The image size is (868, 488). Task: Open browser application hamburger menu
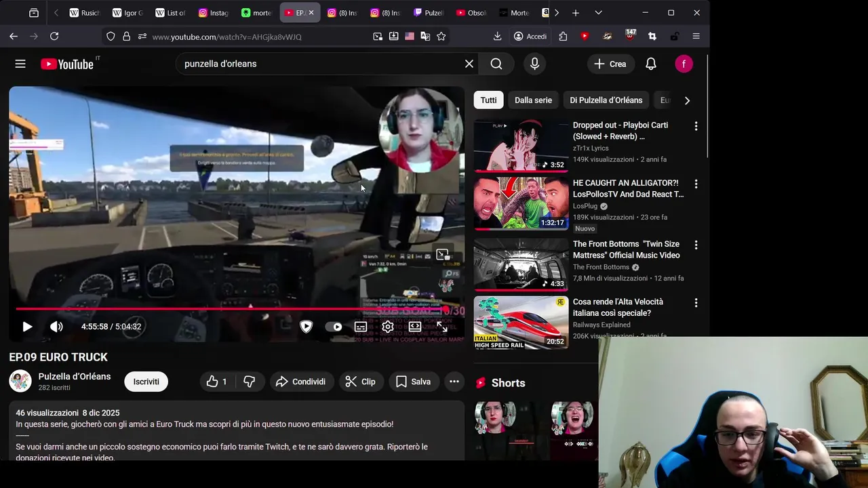(696, 37)
